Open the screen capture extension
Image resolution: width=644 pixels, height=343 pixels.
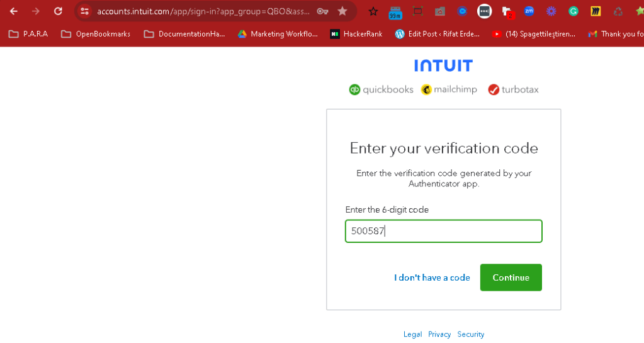click(418, 11)
